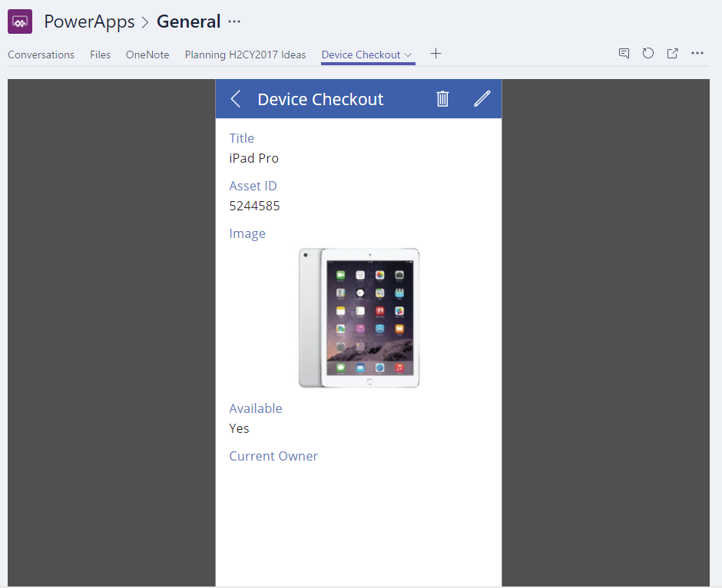Click the Yes availability value
The width and height of the screenshot is (722, 588).
239,428
